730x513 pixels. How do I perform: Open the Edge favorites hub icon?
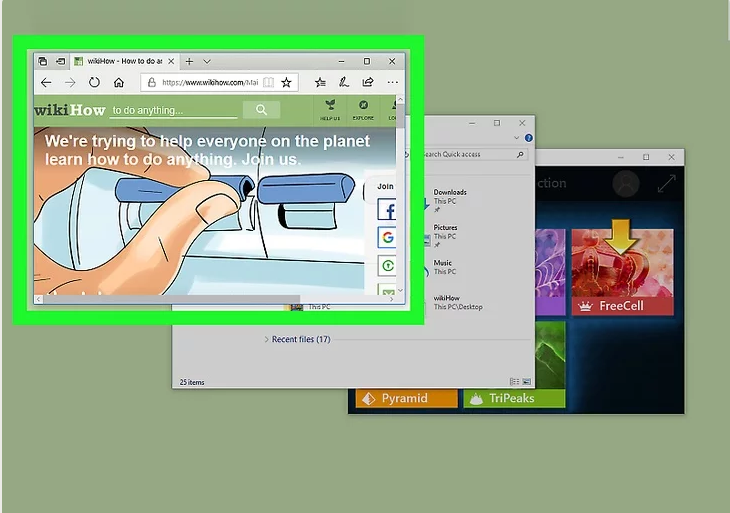320,82
